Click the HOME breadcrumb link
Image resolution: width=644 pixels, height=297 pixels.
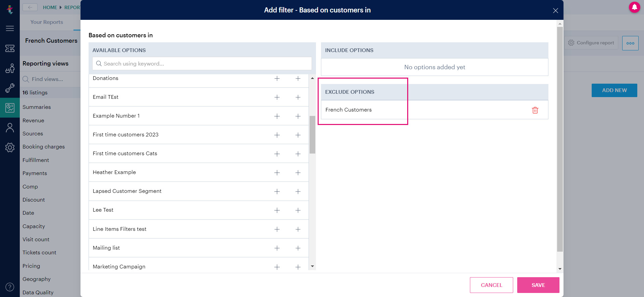[x=50, y=7]
